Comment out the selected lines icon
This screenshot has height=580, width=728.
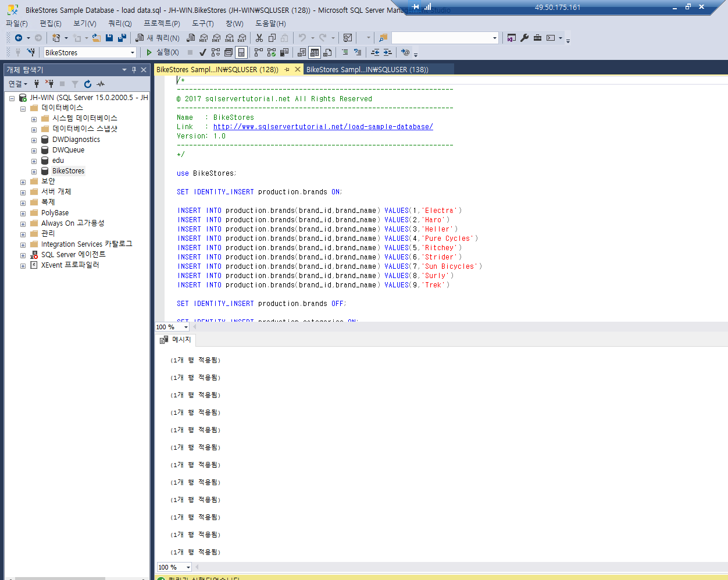pyautogui.click(x=345, y=52)
